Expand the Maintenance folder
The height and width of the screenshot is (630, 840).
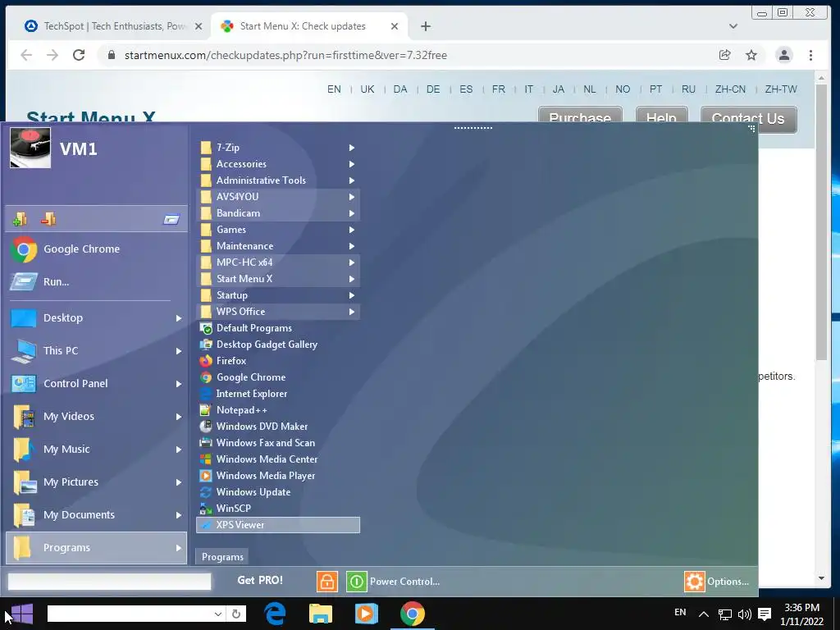point(278,246)
